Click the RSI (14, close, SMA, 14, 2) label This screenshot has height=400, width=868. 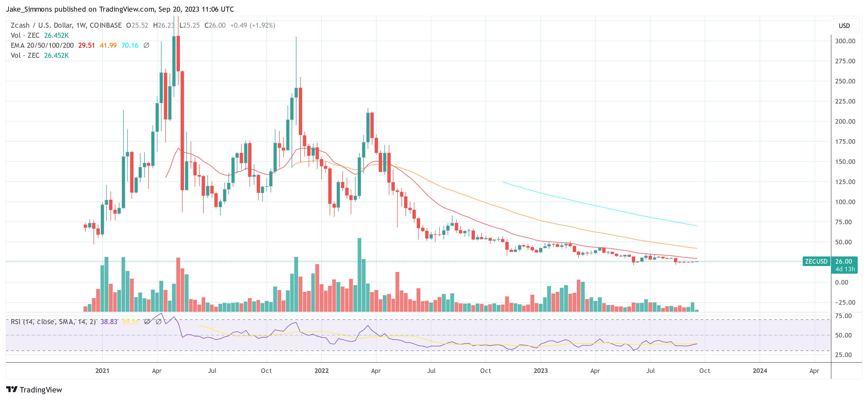[x=53, y=322]
